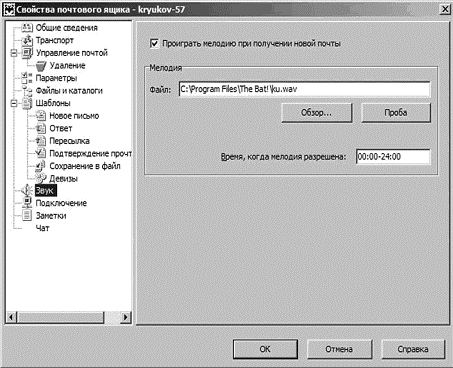
Task: Click the Звук speaker icon
Action: [x=27, y=191]
